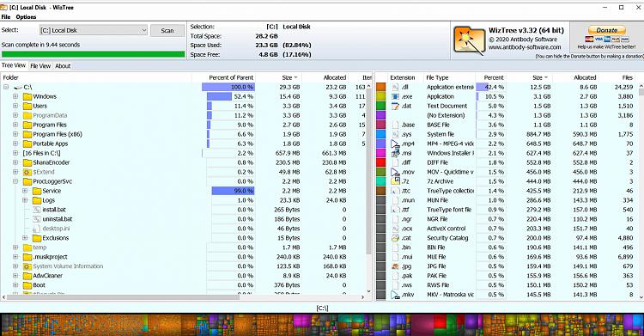Click the .exe application icon

click(395, 96)
